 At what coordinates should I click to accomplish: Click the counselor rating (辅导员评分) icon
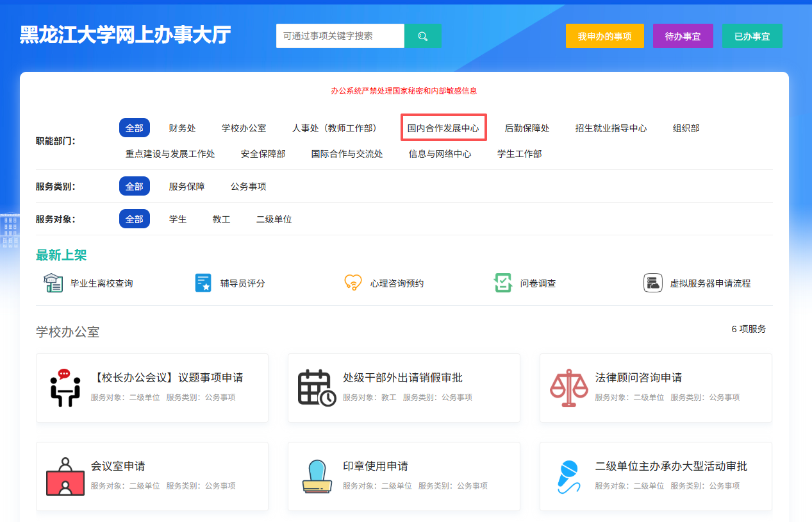pos(203,283)
